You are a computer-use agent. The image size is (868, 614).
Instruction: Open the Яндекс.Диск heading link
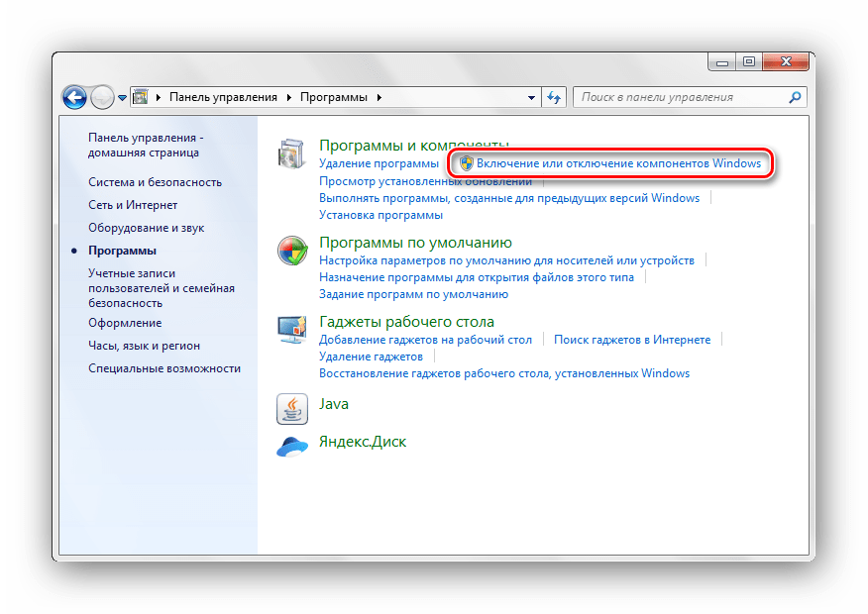(x=363, y=442)
